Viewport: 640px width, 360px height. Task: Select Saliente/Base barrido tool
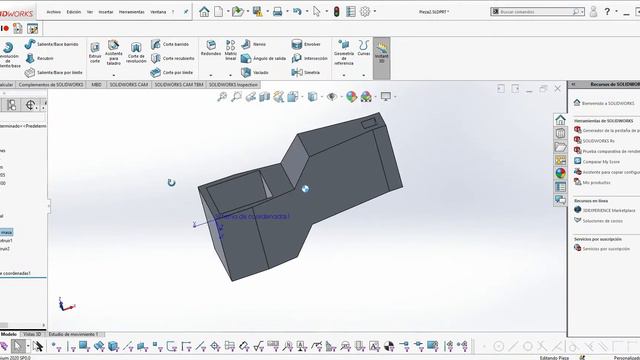click(51, 44)
